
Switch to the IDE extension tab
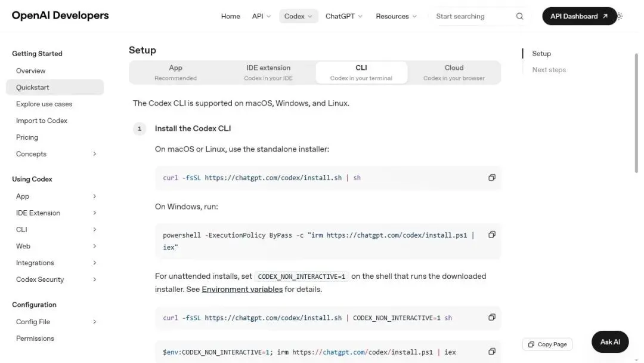[268, 72]
